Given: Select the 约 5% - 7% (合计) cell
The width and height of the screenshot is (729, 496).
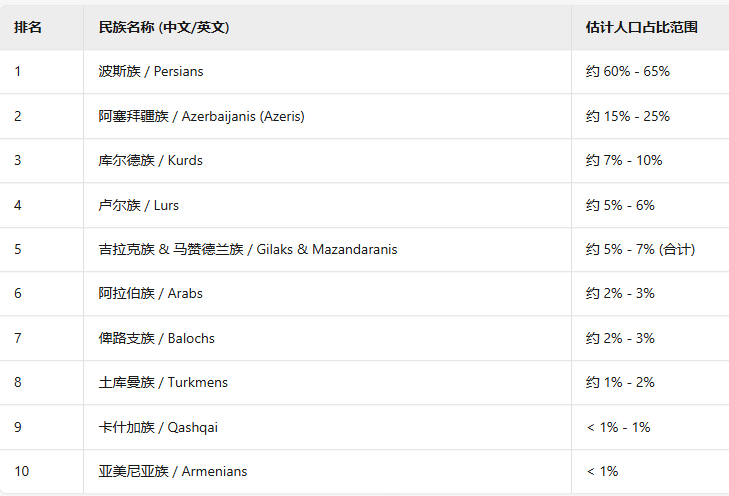Looking at the screenshot, I should 640,250.
